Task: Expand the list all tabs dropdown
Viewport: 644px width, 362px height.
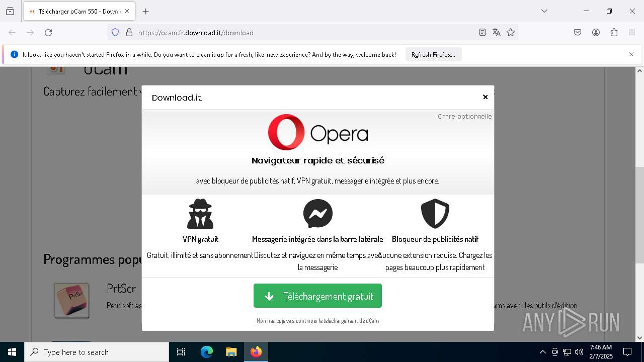Action: click(x=544, y=11)
